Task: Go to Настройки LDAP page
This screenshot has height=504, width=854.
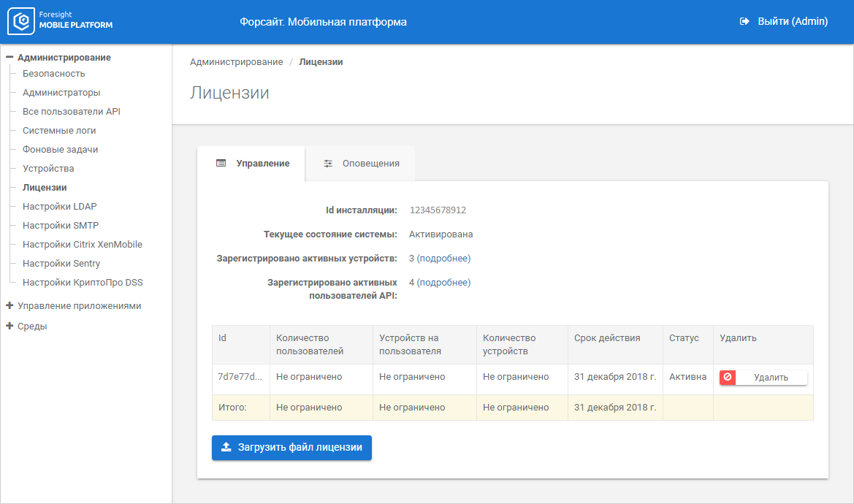Action: pyautogui.click(x=59, y=207)
